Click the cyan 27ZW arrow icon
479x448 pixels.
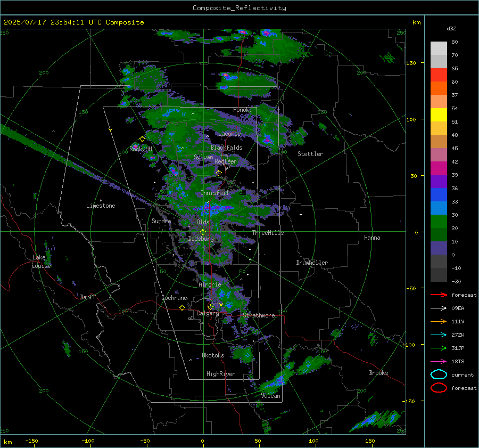pos(439,335)
